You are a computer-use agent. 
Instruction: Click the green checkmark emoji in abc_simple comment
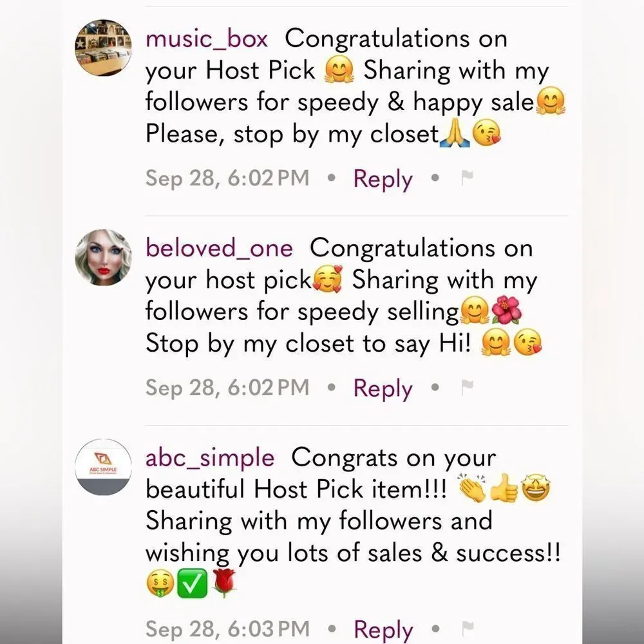click(192, 583)
